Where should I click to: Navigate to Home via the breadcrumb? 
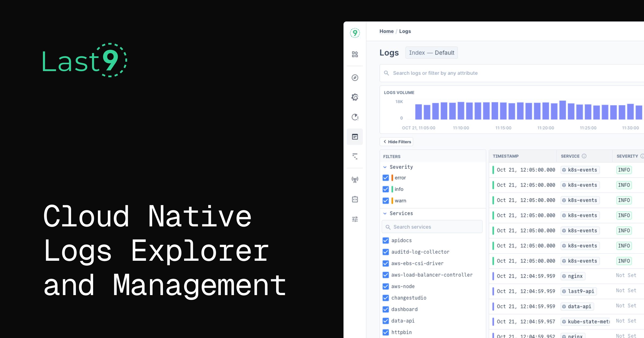[386, 31]
